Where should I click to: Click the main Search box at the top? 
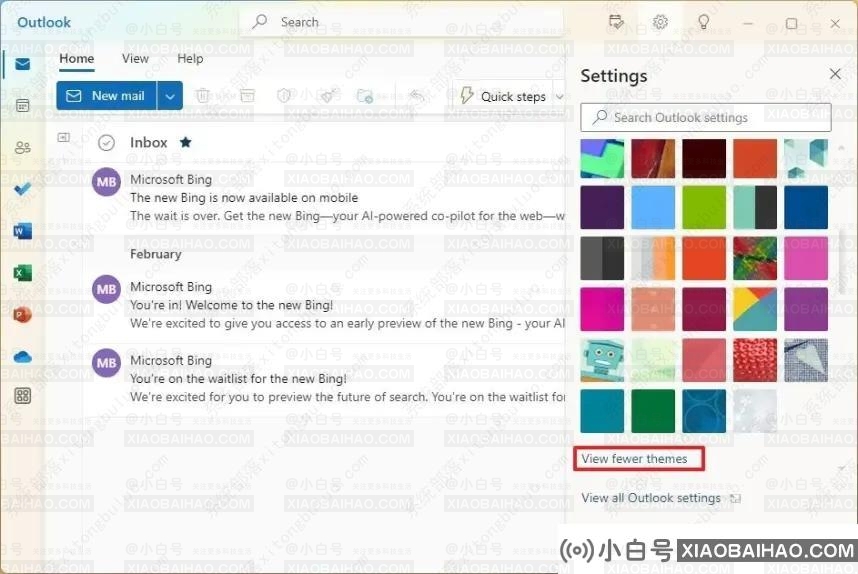pyautogui.click(x=402, y=22)
